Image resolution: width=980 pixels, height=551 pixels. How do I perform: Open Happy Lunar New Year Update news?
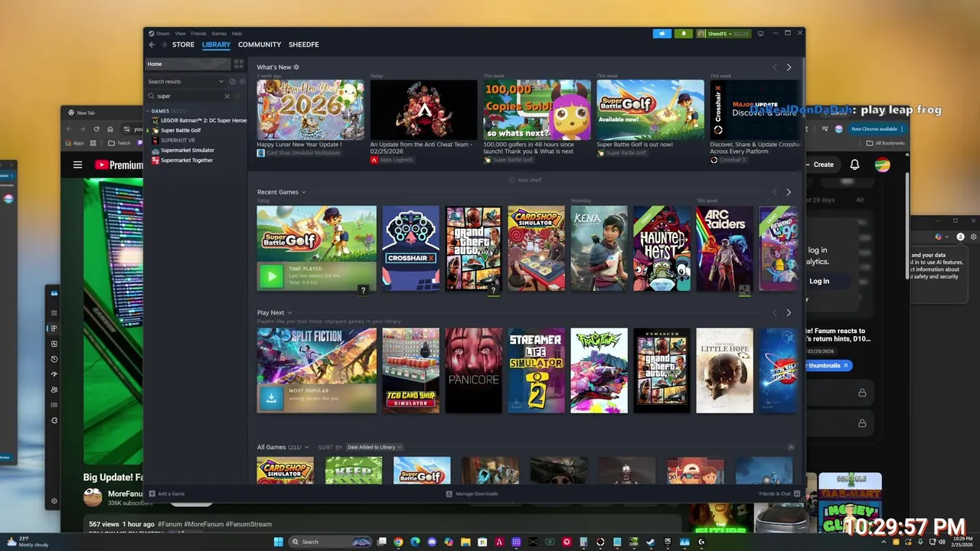tap(310, 110)
